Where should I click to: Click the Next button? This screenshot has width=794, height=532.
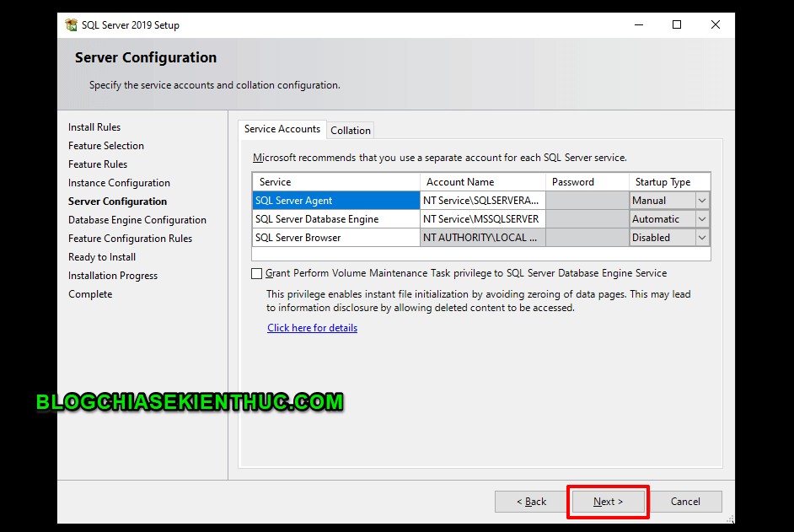pyautogui.click(x=608, y=501)
